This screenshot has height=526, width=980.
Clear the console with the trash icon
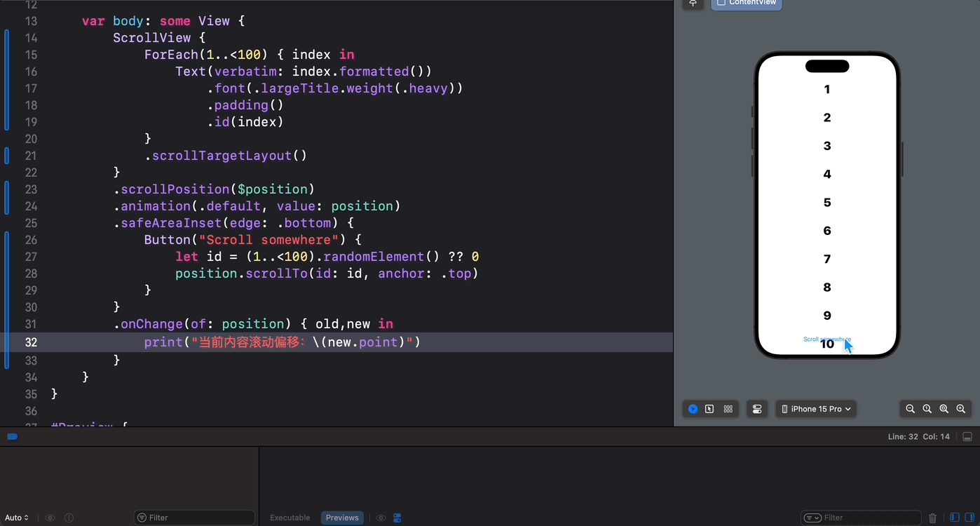tap(933, 518)
